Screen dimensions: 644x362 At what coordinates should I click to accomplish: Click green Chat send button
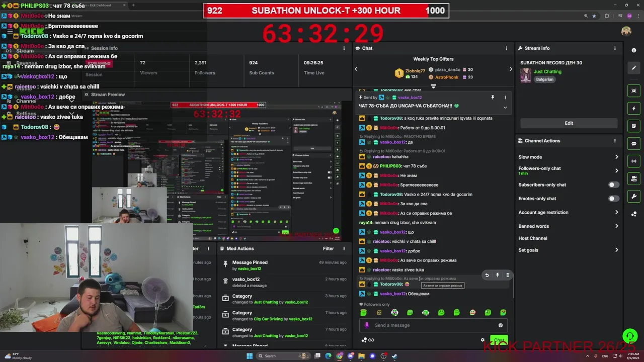coord(499,340)
